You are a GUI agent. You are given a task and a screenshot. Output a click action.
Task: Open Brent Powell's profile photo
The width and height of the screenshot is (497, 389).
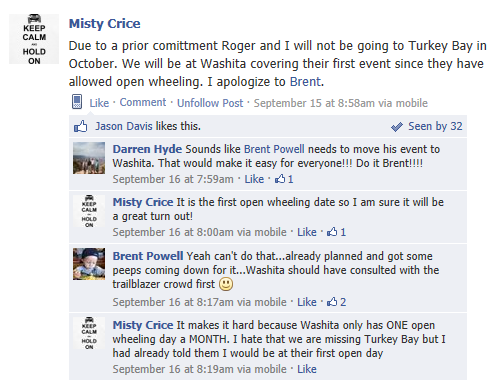pos(89,264)
